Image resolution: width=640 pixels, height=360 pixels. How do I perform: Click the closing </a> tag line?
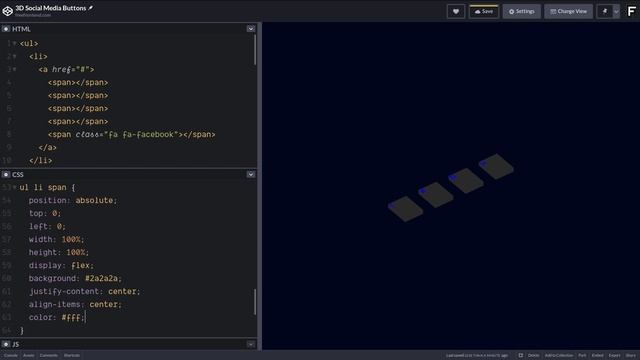click(x=47, y=147)
